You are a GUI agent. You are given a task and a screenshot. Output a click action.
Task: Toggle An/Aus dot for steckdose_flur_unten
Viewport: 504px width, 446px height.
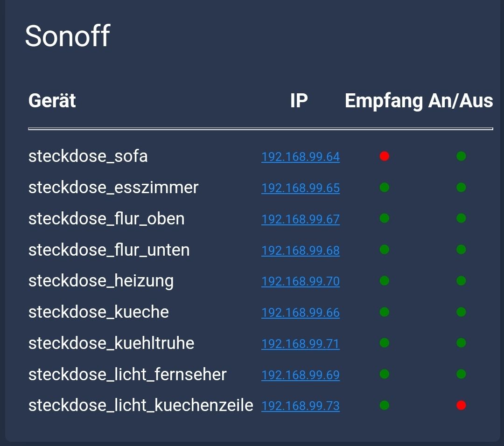pyautogui.click(x=461, y=250)
